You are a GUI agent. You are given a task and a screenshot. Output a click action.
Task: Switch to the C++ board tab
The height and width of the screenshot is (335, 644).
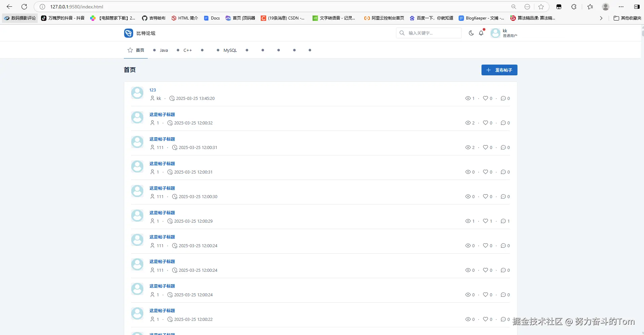[184, 50]
